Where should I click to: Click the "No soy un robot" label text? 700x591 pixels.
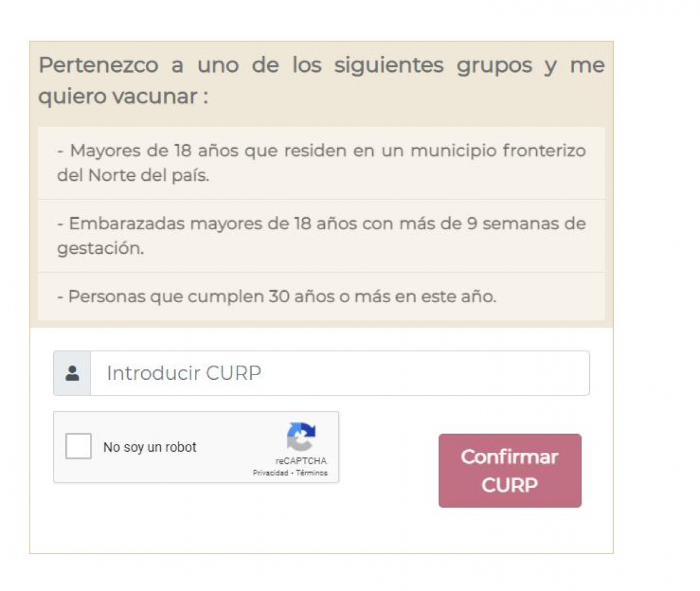[x=150, y=447]
